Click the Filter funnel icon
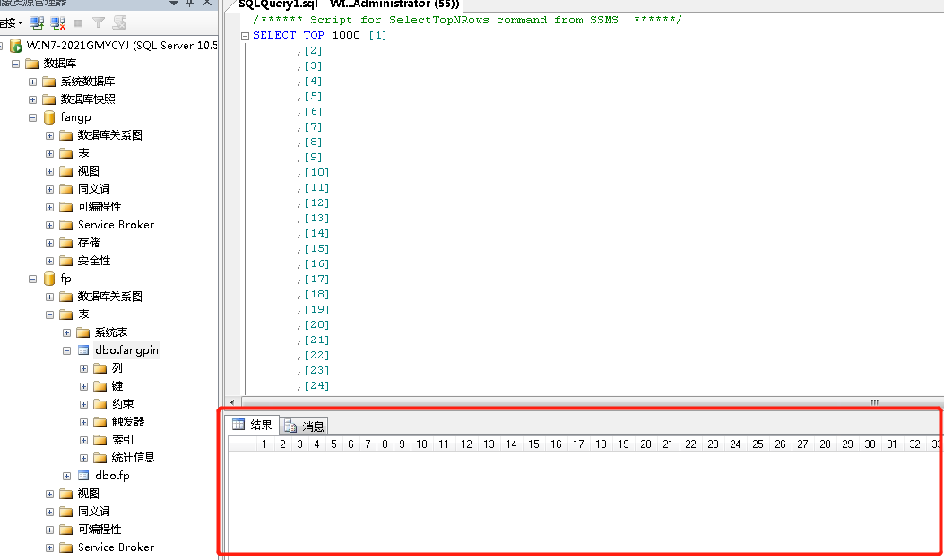Image resolution: width=944 pixels, height=560 pixels. (98, 23)
